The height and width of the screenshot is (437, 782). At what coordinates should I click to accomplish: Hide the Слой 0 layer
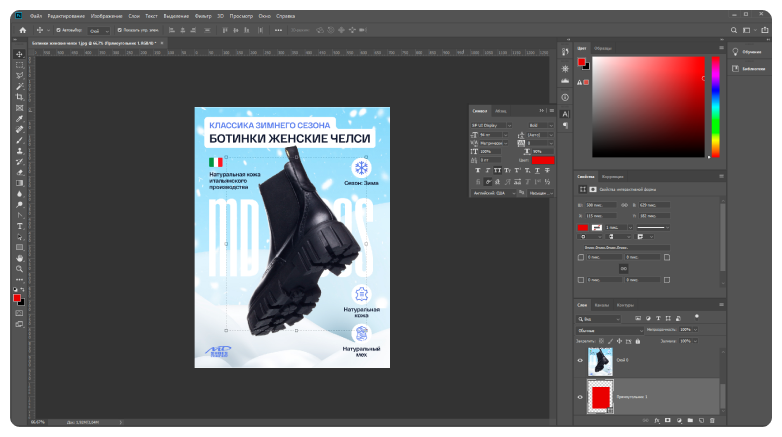(580, 361)
